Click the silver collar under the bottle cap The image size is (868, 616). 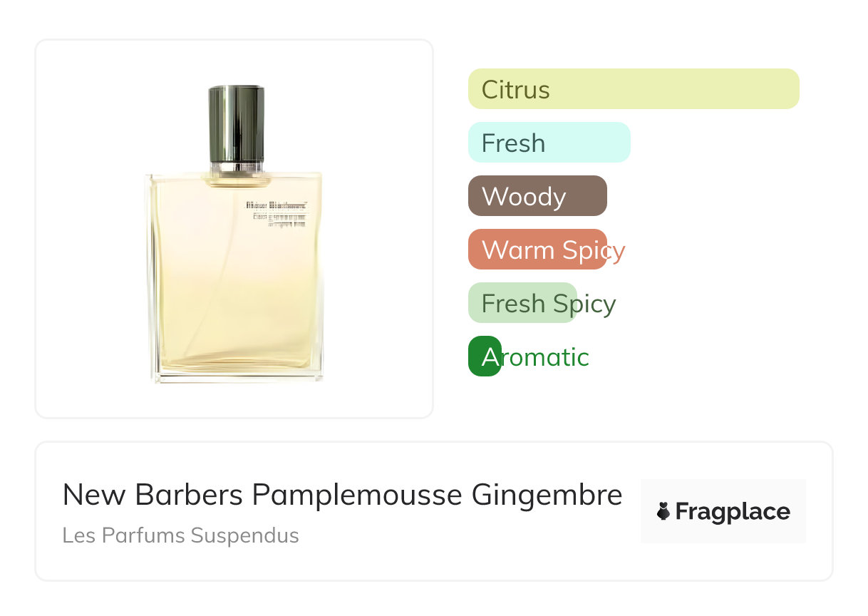pyautogui.click(x=237, y=168)
